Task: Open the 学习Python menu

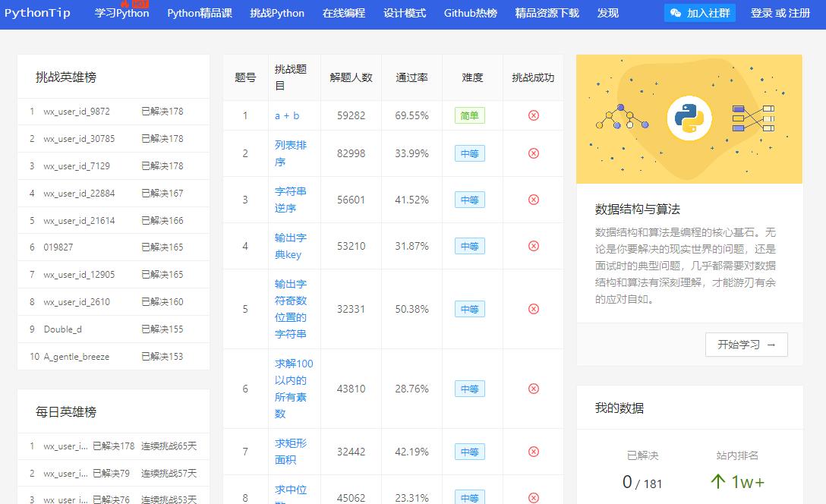Action: [x=121, y=13]
